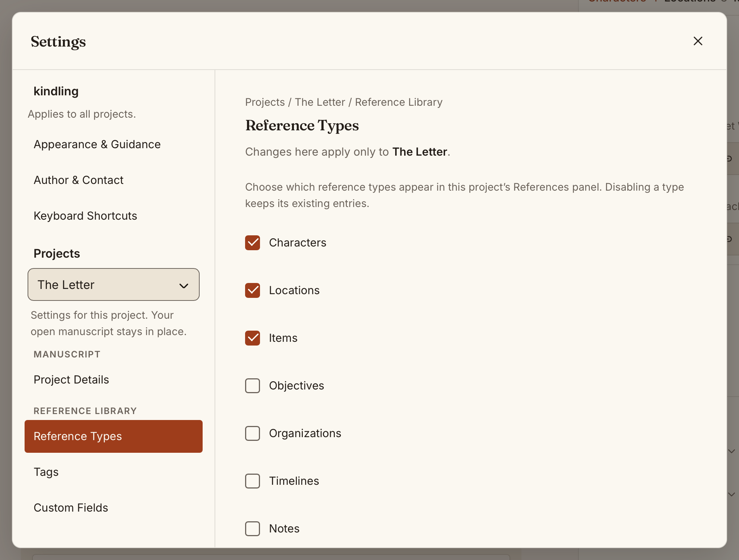Open Project Details page
This screenshot has height=560, width=739.
coord(114,380)
